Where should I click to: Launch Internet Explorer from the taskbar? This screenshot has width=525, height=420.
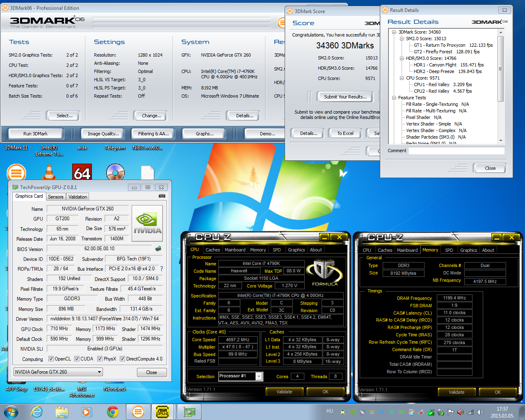point(37,412)
